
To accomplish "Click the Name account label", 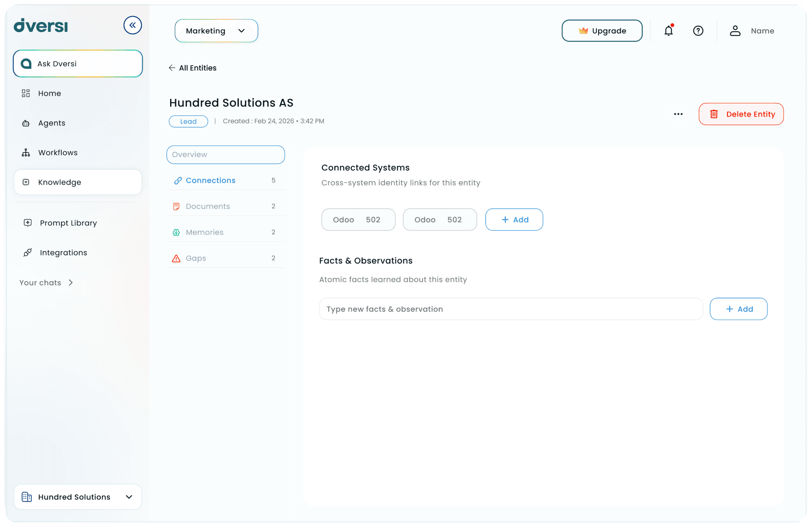I will [762, 31].
